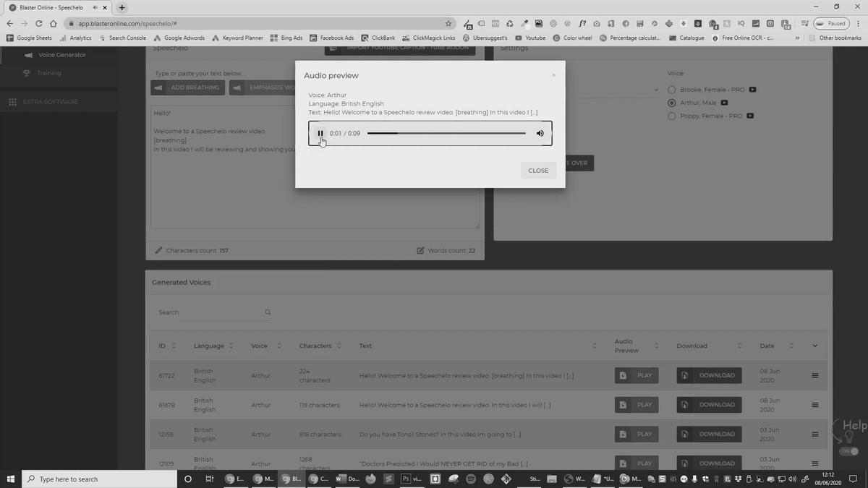Toggle the Help ON switch

(x=848, y=451)
